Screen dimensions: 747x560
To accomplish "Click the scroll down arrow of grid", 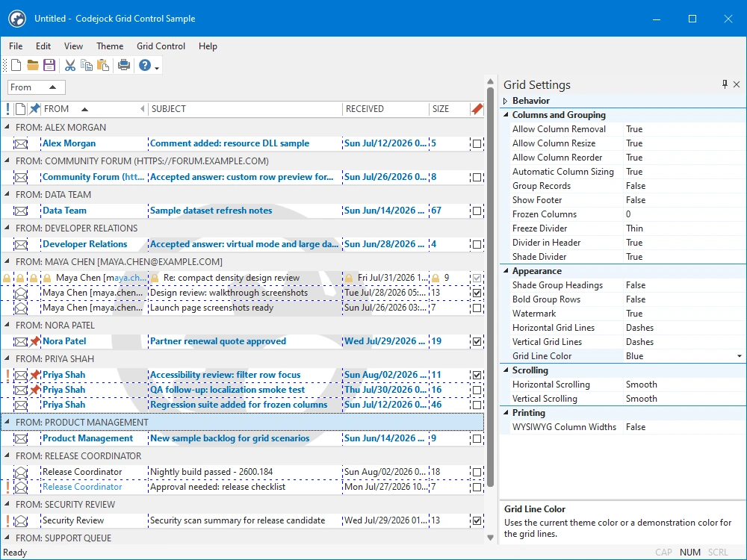I will (x=491, y=538).
